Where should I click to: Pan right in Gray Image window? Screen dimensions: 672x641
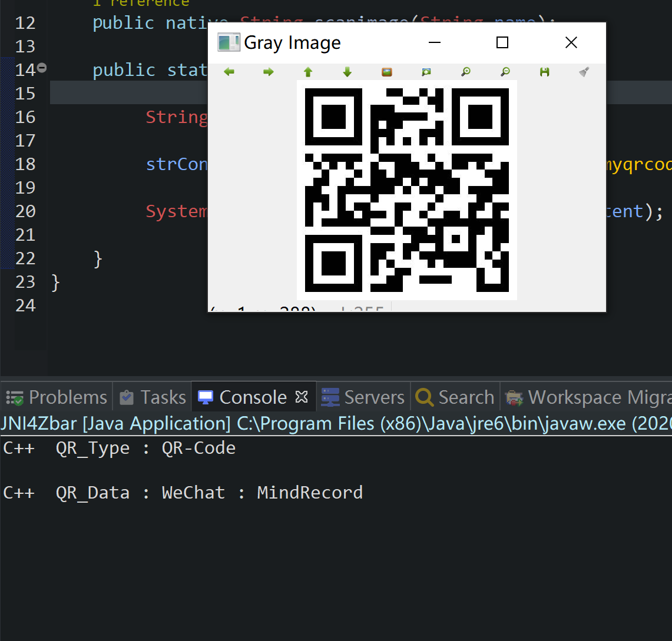(x=269, y=72)
